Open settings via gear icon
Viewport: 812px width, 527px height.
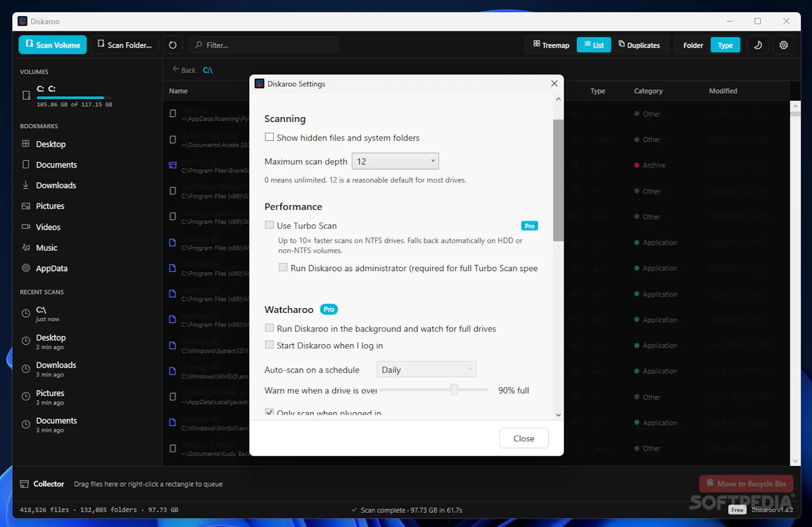(x=784, y=45)
